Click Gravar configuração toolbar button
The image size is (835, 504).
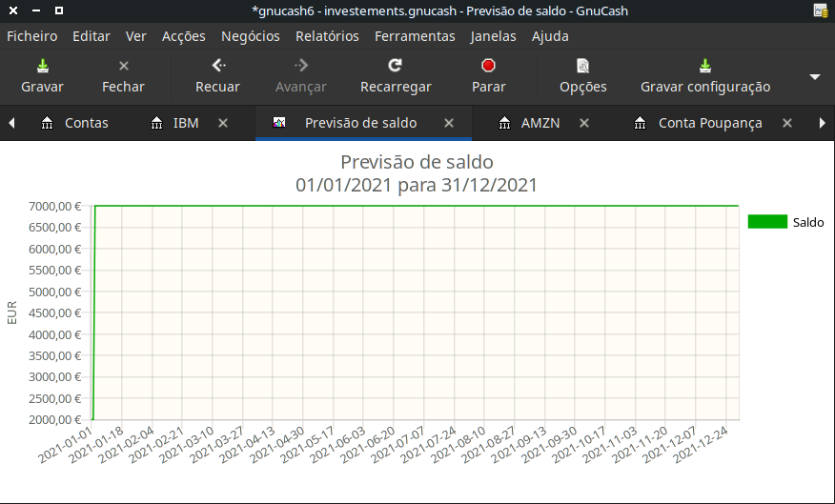(x=705, y=76)
